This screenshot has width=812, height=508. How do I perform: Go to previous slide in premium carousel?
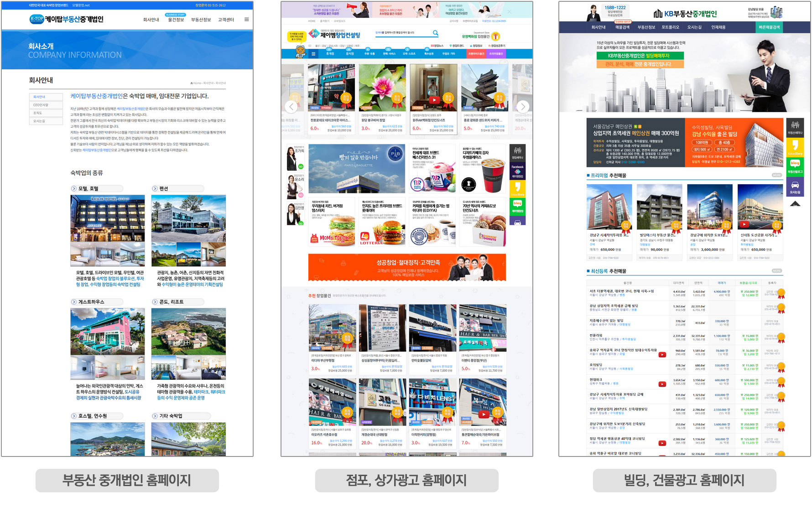pyautogui.click(x=291, y=107)
